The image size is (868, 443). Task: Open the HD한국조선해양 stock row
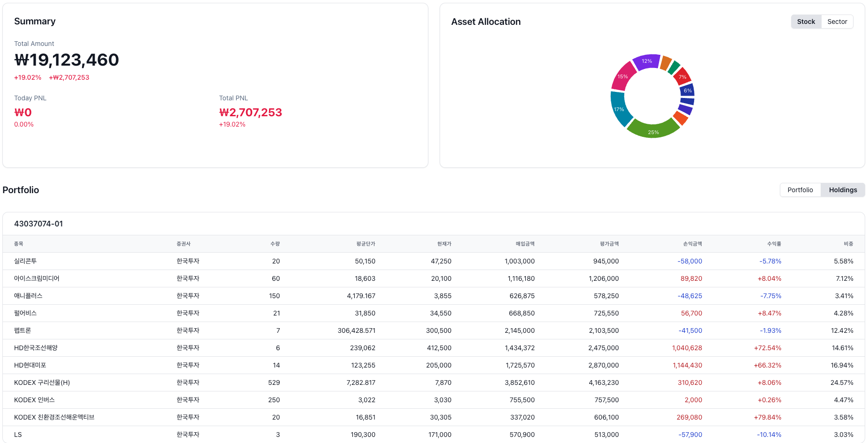[434, 348]
